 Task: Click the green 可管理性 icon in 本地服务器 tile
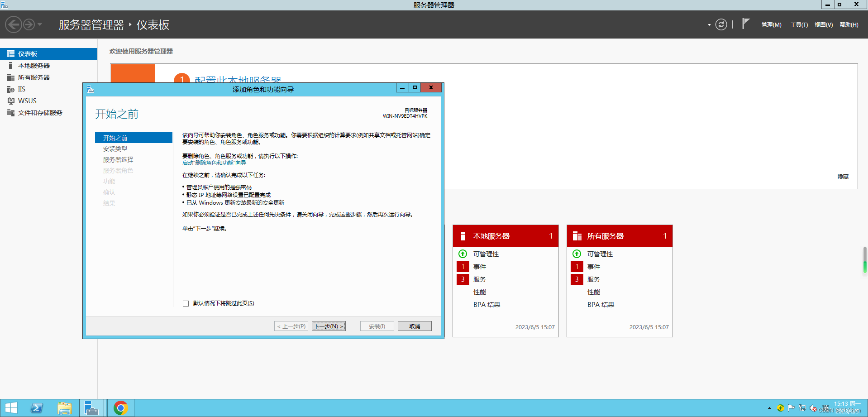(x=463, y=254)
